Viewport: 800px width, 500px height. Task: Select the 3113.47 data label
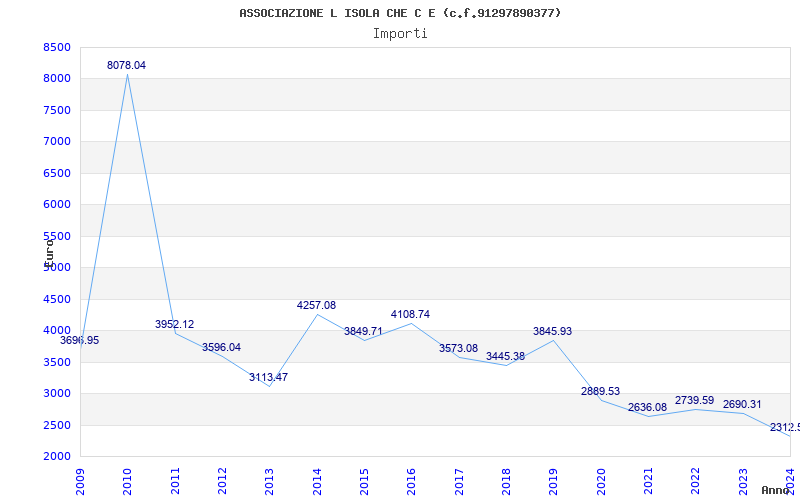pyautogui.click(x=268, y=378)
